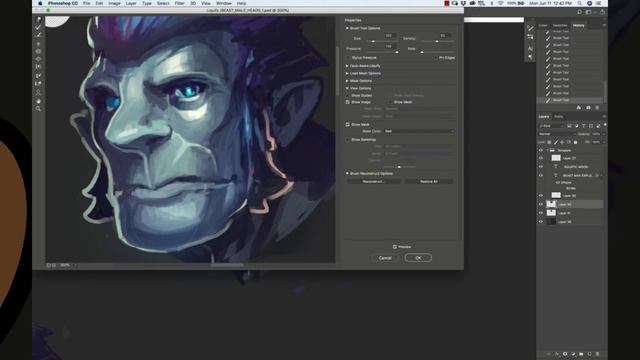Open Photoshop search icon at top right
The width and height of the screenshot is (640, 360).
(x=579, y=12)
